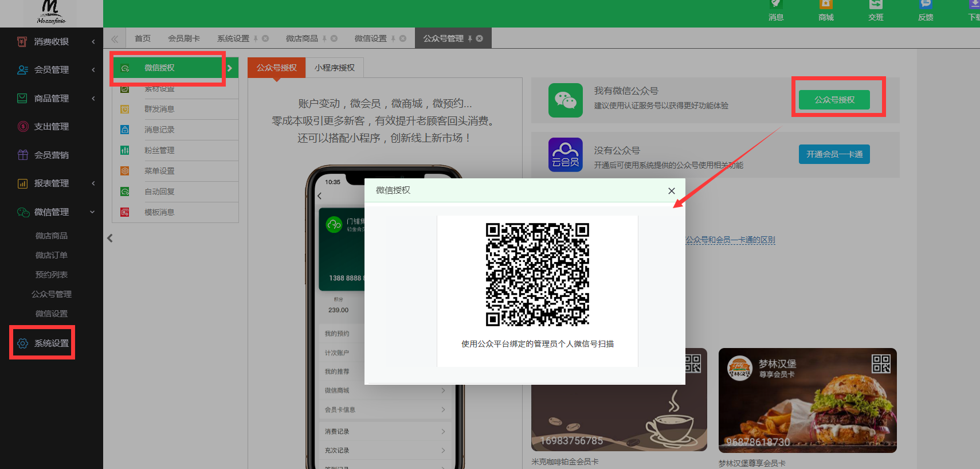Click the 微信管理 WeChat icon in sidebar
This screenshot has height=469, width=980.
[23, 212]
